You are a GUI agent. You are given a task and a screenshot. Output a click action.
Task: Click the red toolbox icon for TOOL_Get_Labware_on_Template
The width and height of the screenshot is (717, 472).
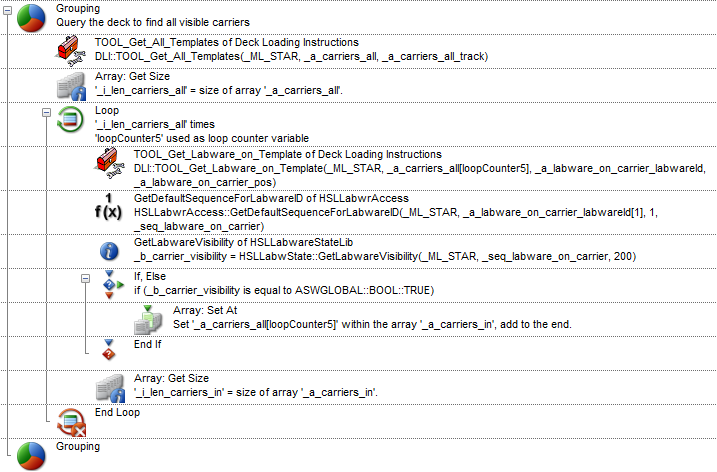[x=111, y=166]
